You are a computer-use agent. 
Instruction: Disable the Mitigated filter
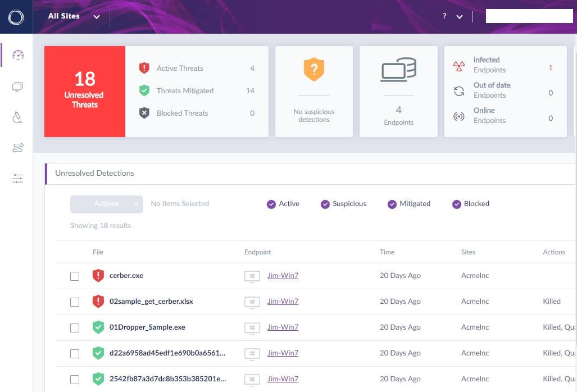[x=392, y=204]
